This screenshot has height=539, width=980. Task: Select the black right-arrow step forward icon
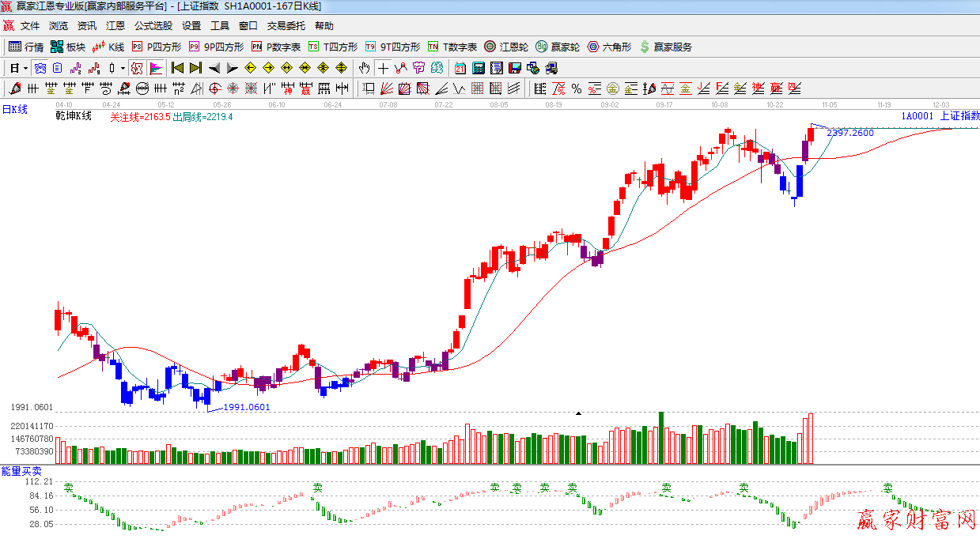click(x=232, y=68)
